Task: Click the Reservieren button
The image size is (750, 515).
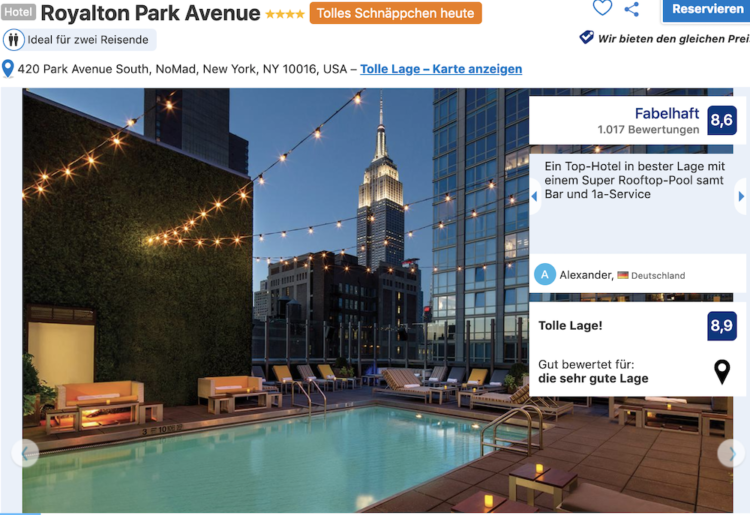Action: [707, 10]
